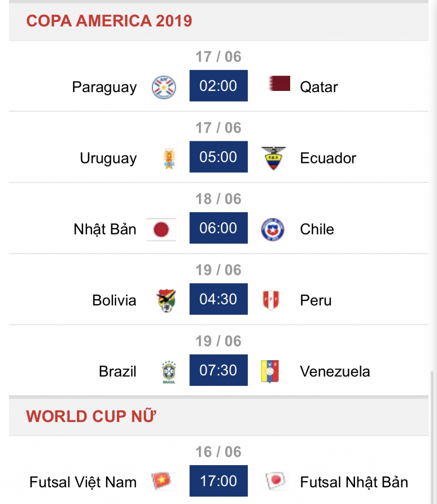The width and height of the screenshot is (437, 504).
Task: Click the Bolivia federation crest icon
Action: click(x=166, y=300)
